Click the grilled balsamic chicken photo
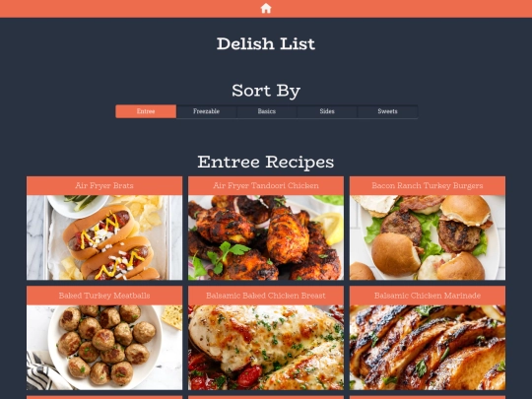 point(428,348)
